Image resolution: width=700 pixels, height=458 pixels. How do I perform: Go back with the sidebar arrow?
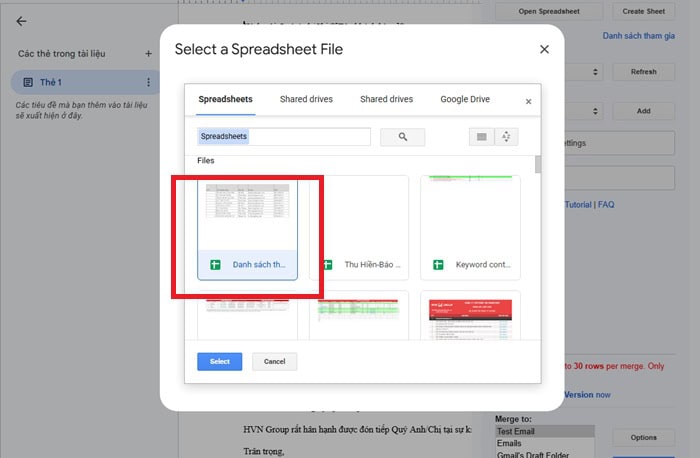[x=21, y=21]
